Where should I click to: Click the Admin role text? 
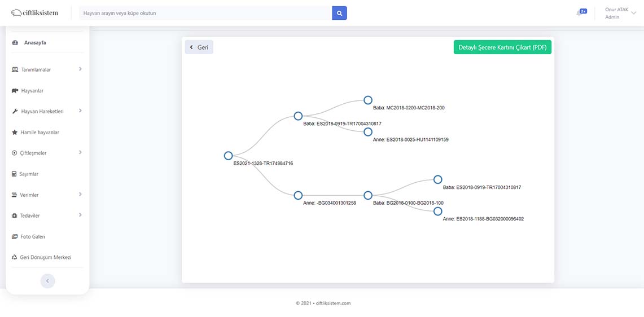[x=612, y=17]
